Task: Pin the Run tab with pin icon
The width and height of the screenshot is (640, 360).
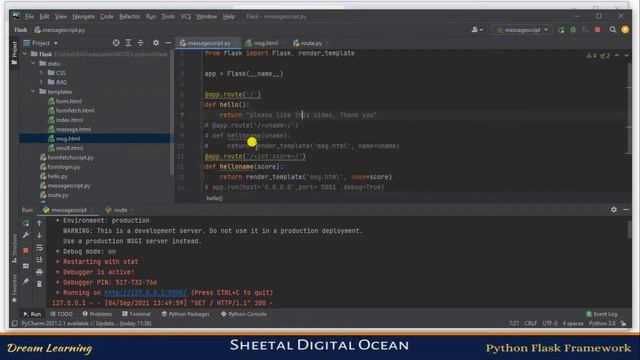Action: 26,281
